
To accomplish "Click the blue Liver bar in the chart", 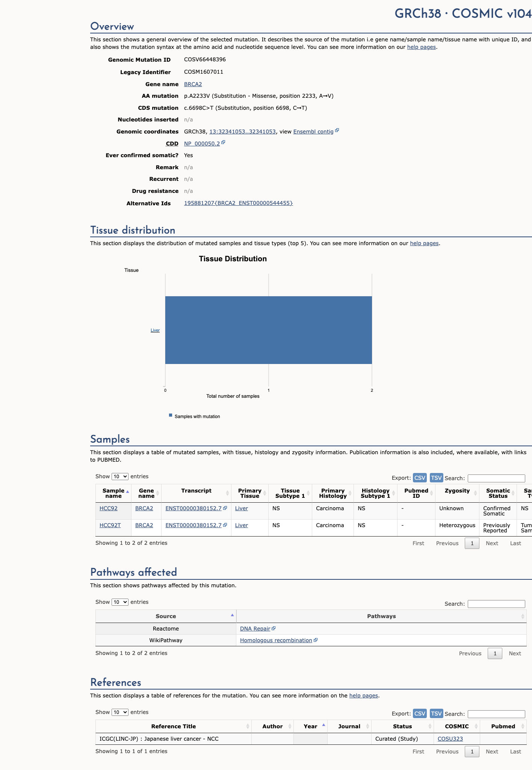I will pos(269,330).
